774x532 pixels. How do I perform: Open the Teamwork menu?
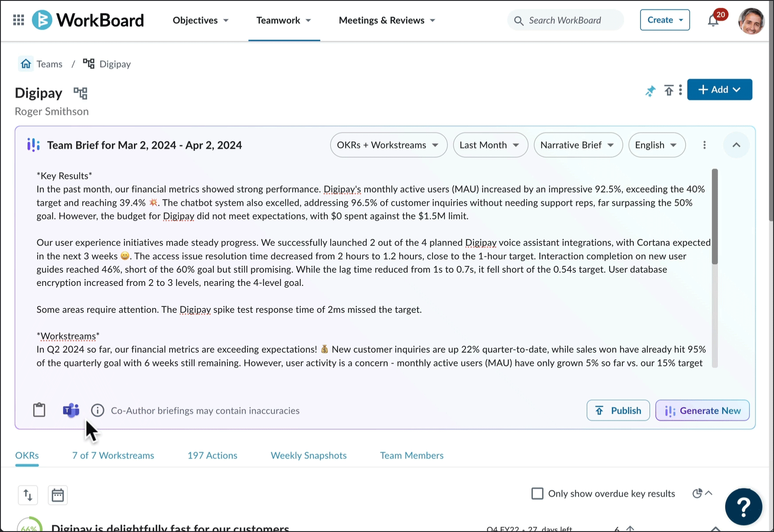click(284, 20)
